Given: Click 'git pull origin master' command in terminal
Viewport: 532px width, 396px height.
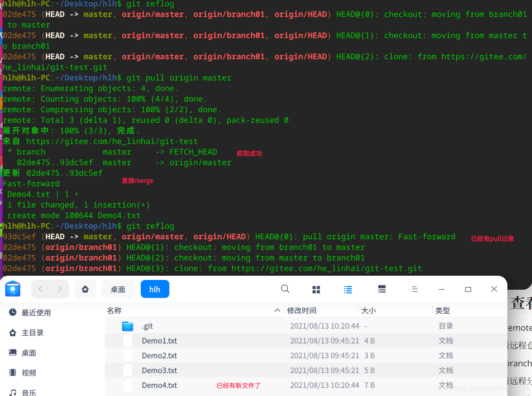Looking at the screenshot, I should [x=179, y=78].
